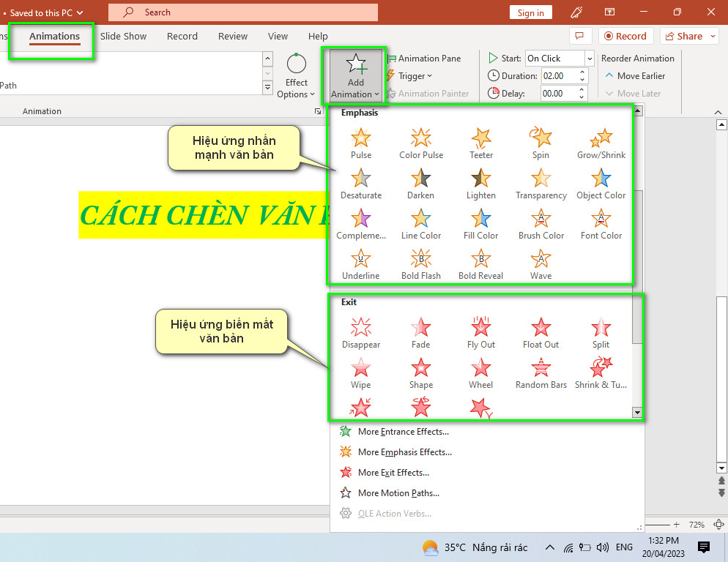Apply the Spin emphasis effect

tap(541, 143)
